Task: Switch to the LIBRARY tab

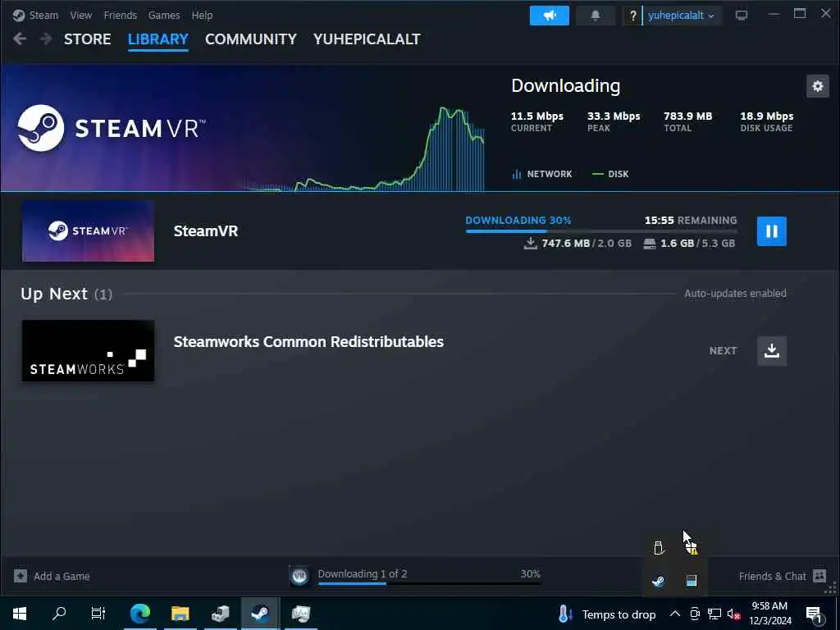Action: coord(158,39)
